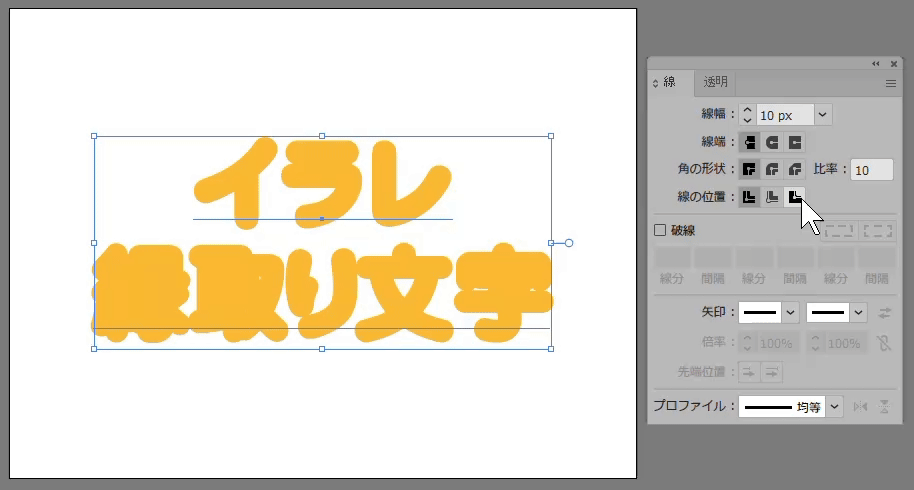
Task: Step the 線幅 stroke width value
Action: point(747,115)
